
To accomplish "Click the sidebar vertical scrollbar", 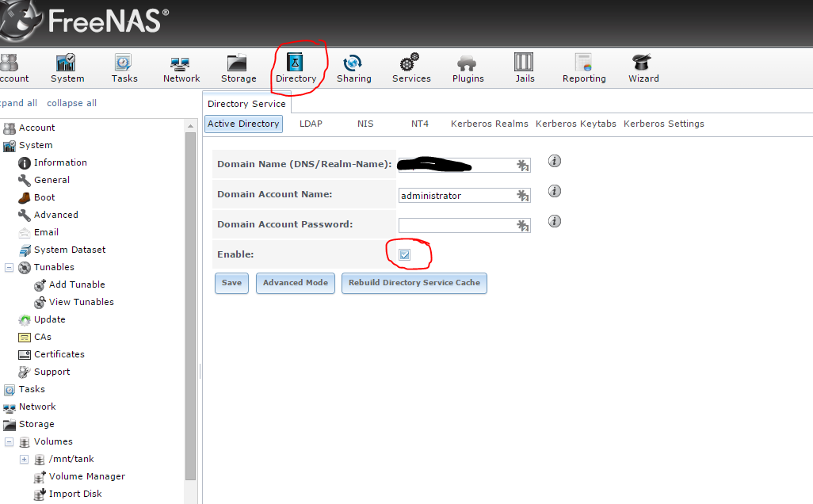I will (190, 306).
